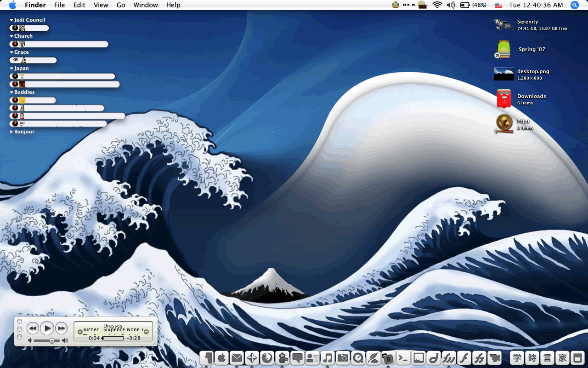The image size is (588, 368).
Task: Click the iTunes minimum volume speaker icon
Action: pos(30,341)
